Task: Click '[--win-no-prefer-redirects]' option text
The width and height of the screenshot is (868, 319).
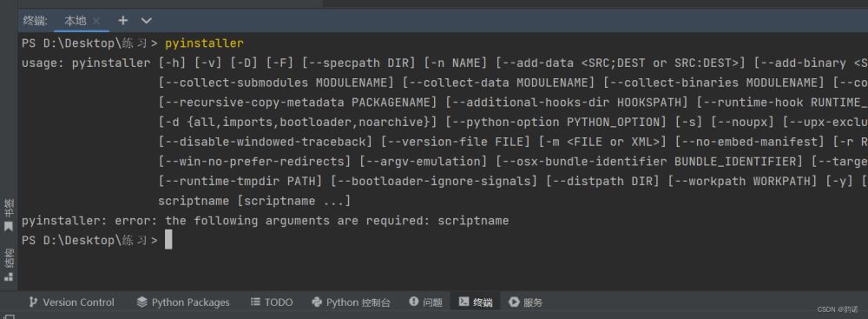Action: 254,162
